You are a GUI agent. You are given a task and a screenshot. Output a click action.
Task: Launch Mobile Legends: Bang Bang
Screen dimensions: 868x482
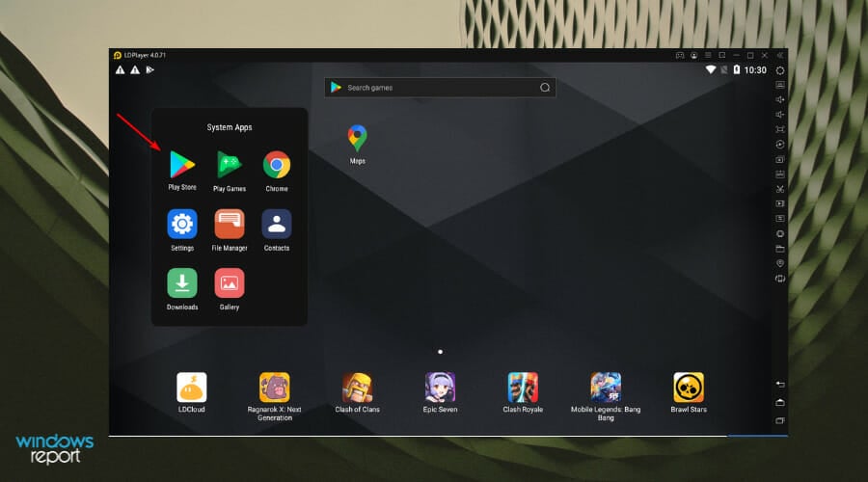(x=606, y=388)
